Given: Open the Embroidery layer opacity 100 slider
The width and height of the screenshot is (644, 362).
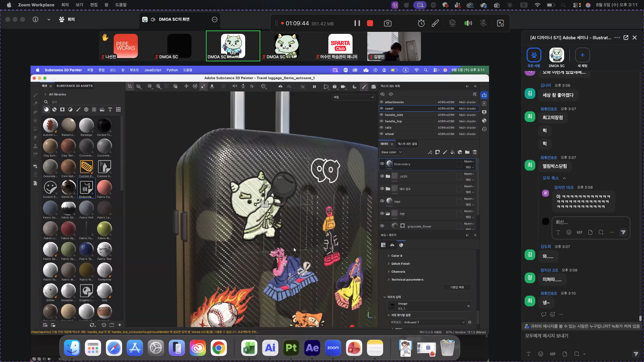Looking at the screenshot, I should (469, 167).
